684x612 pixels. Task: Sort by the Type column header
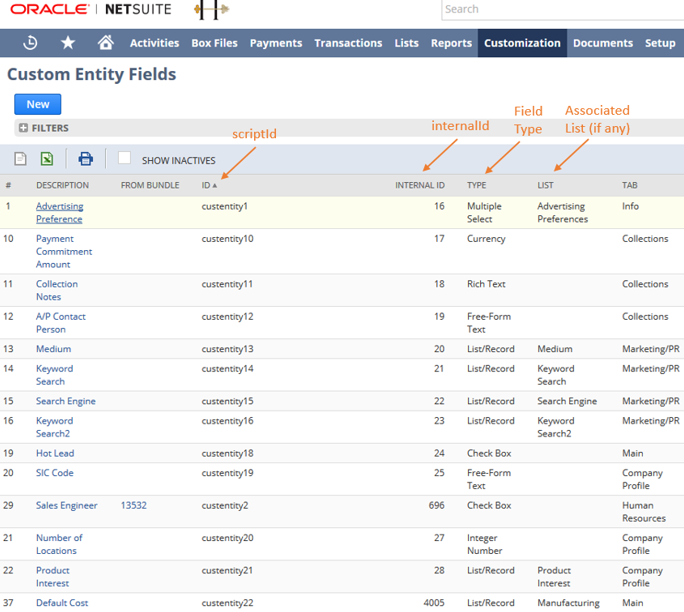pyautogui.click(x=476, y=185)
